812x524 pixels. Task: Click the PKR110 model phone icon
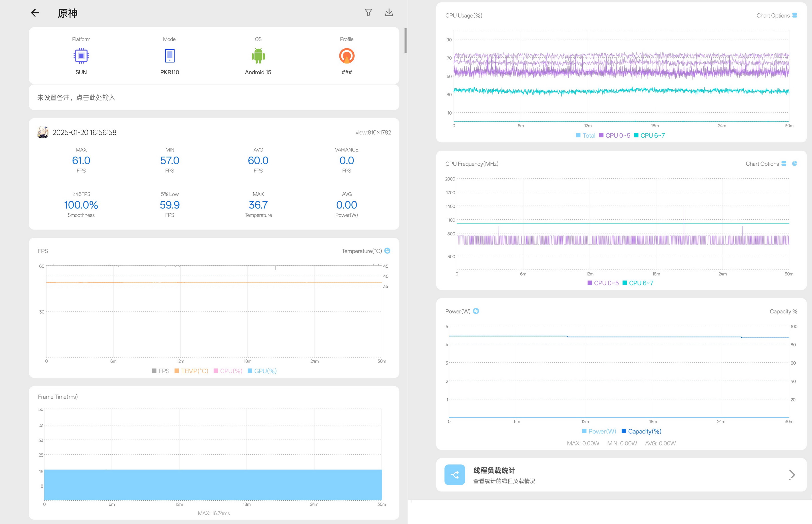[x=170, y=56]
